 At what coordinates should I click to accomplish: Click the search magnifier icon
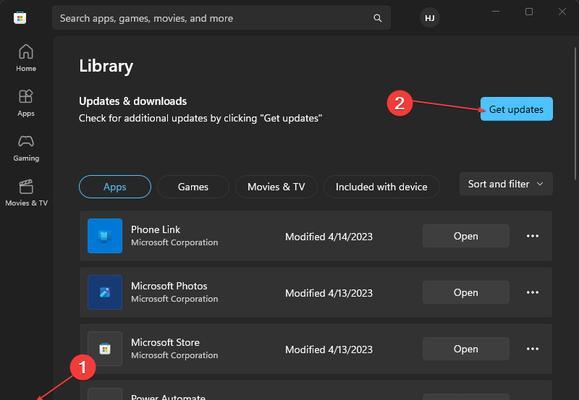click(x=377, y=18)
